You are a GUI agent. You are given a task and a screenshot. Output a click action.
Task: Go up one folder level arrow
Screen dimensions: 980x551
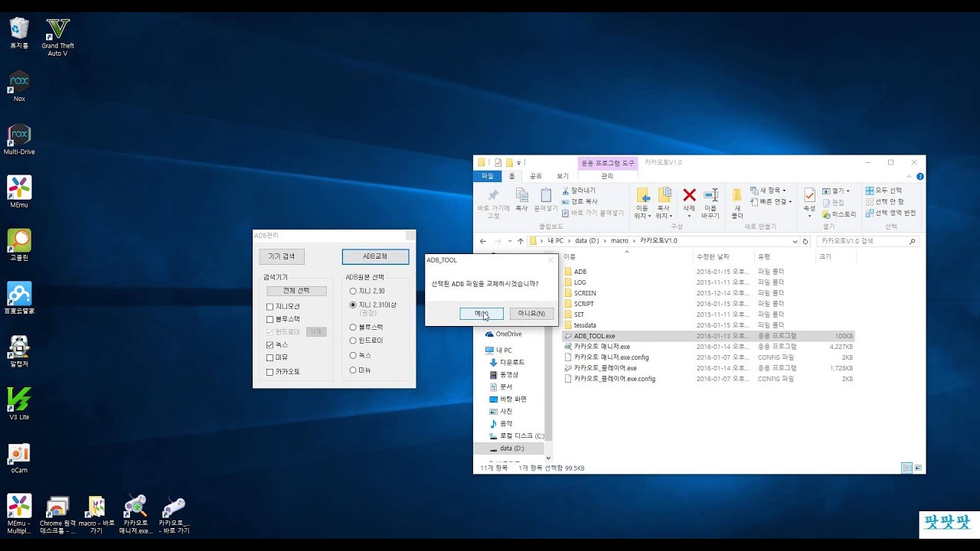tap(521, 241)
